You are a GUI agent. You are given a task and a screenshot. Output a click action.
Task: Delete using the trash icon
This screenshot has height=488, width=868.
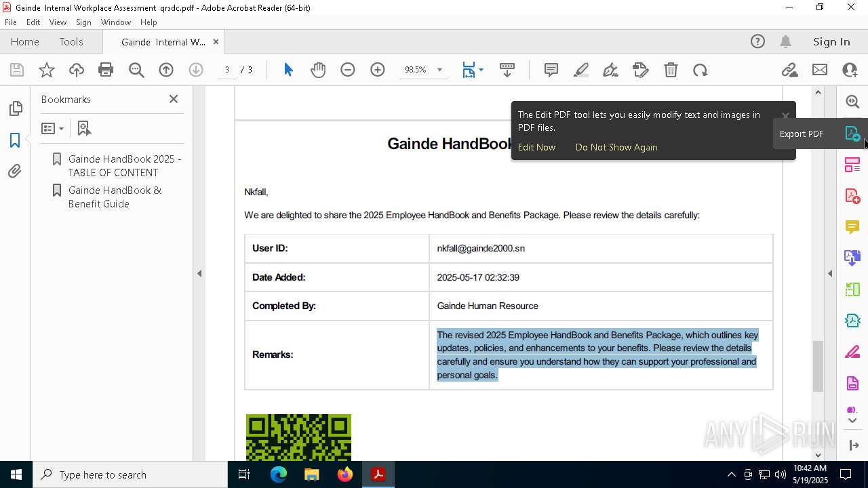pyautogui.click(x=671, y=70)
